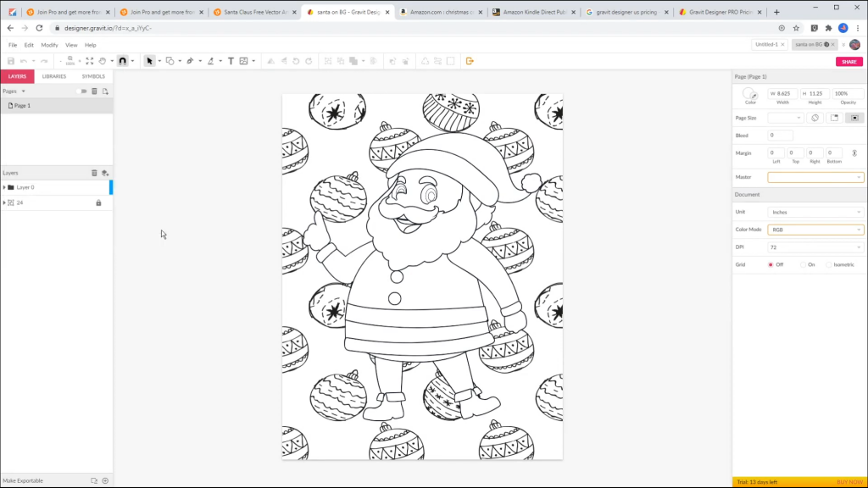868x488 pixels.
Task: Unlock the layer named 24
Action: 98,203
